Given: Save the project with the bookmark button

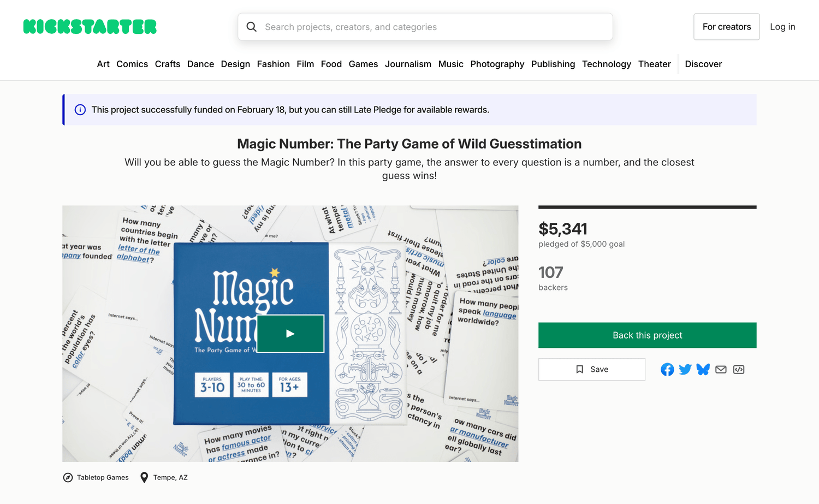Looking at the screenshot, I should [592, 369].
